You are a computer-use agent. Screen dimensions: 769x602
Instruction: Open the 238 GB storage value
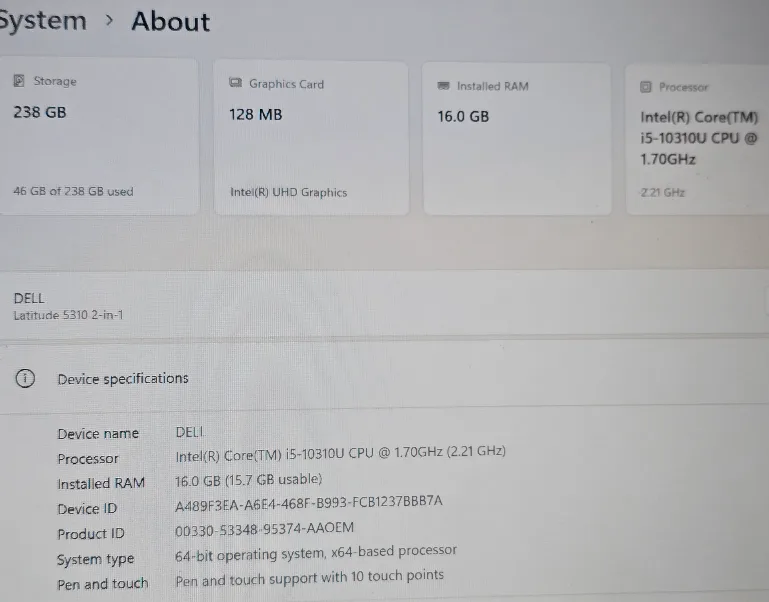pyautogui.click(x=40, y=112)
